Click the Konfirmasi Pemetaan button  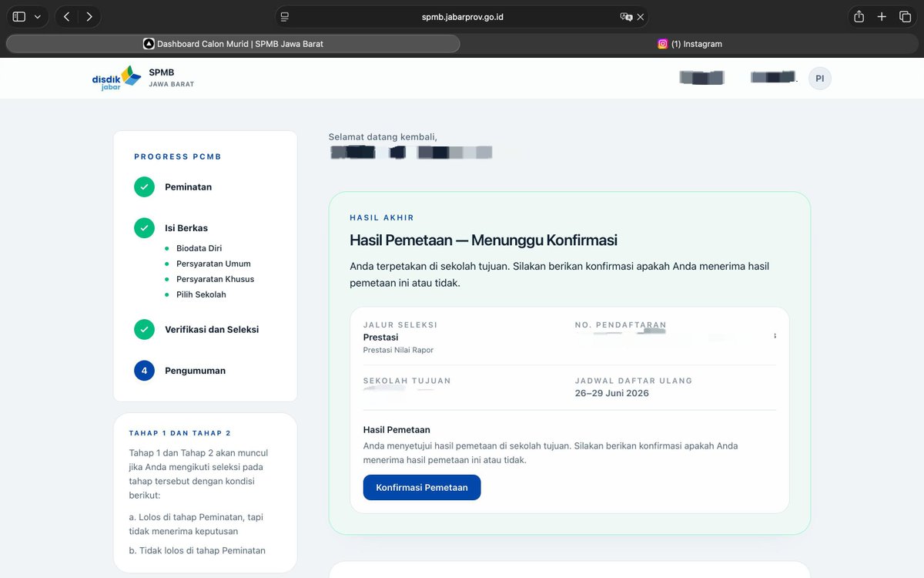point(422,487)
